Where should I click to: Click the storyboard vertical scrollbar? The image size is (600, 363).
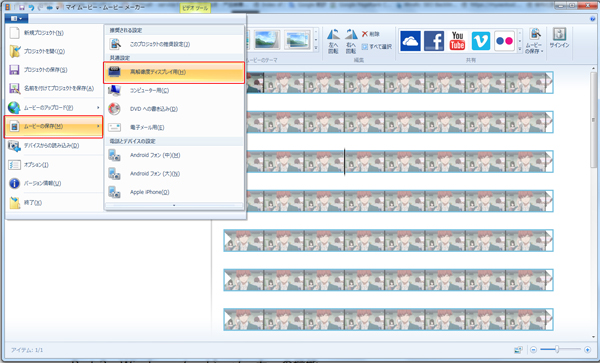point(593,120)
